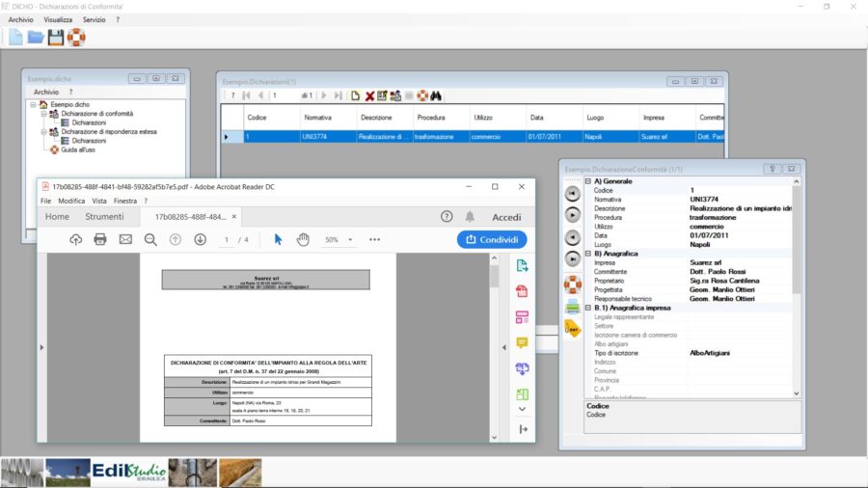Collapse the Esempio.dicho tree root node

(x=32, y=104)
